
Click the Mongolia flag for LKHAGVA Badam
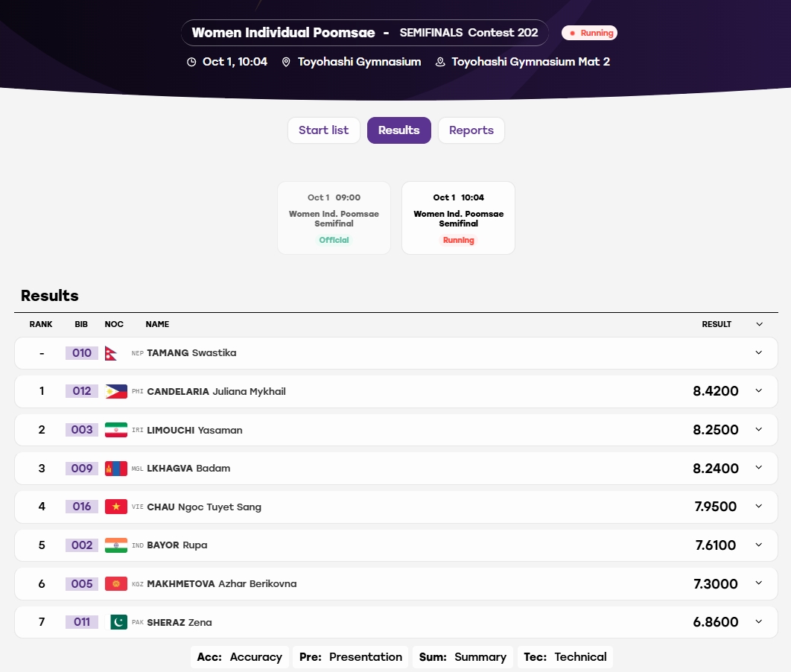pos(116,469)
